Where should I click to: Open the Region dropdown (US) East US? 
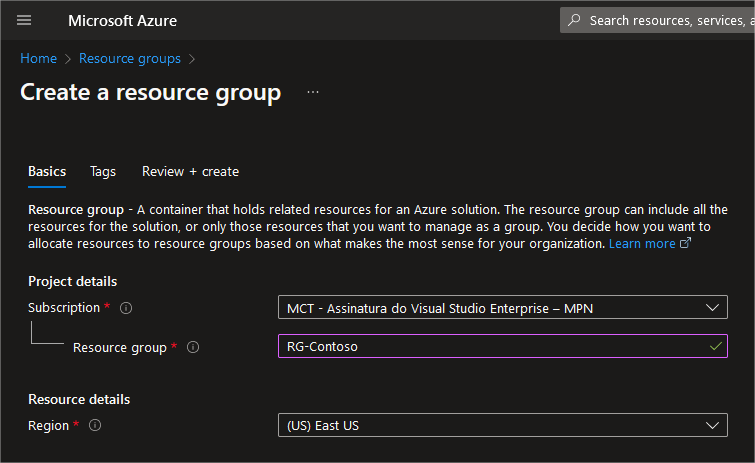(x=503, y=425)
